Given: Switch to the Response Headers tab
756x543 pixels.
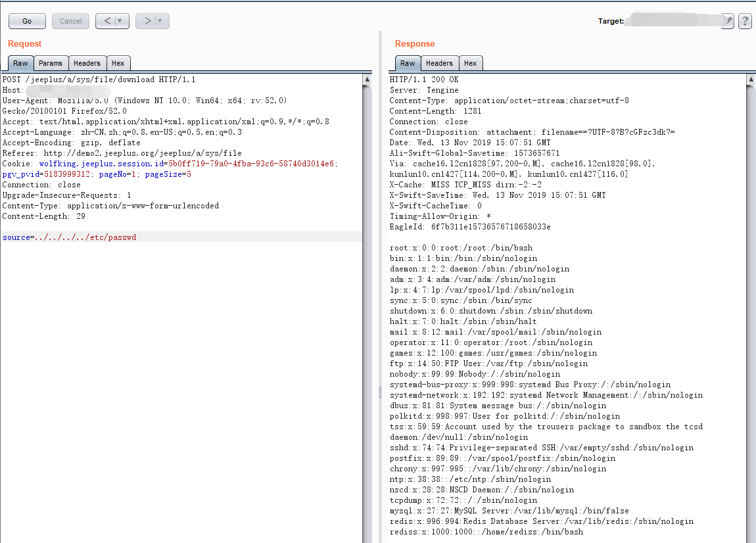Looking at the screenshot, I should pyautogui.click(x=439, y=63).
